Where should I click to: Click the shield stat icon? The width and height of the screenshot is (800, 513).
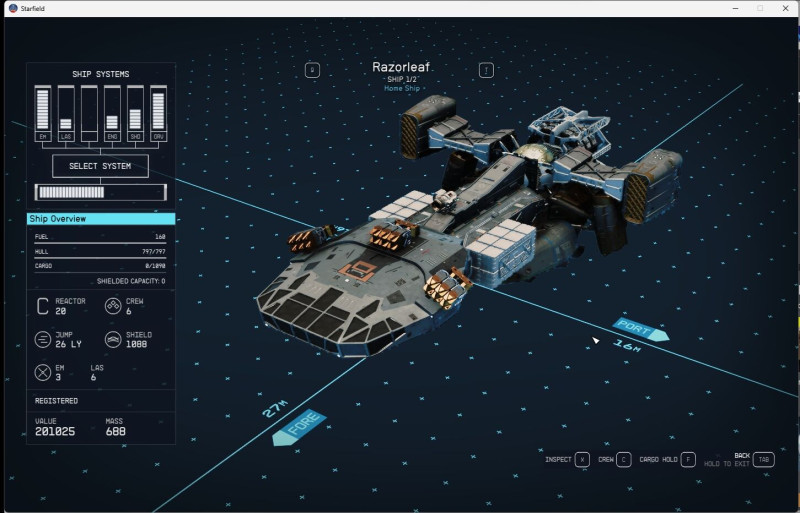pos(113,339)
